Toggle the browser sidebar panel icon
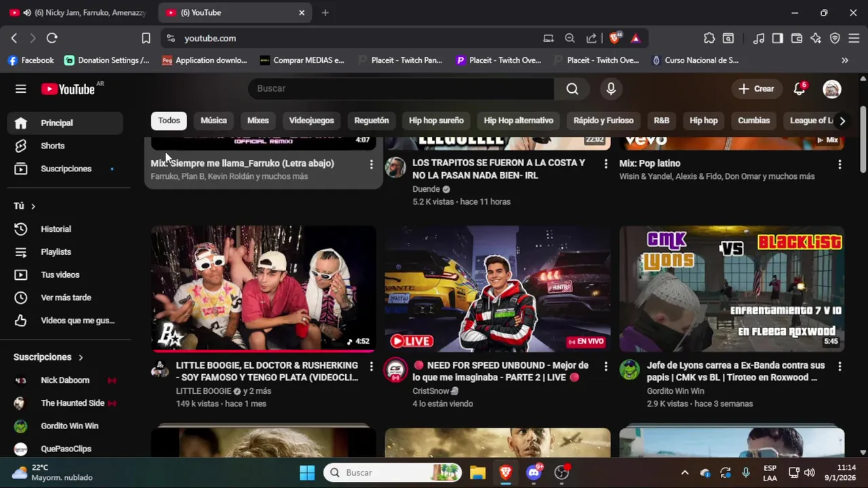 click(778, 38)
